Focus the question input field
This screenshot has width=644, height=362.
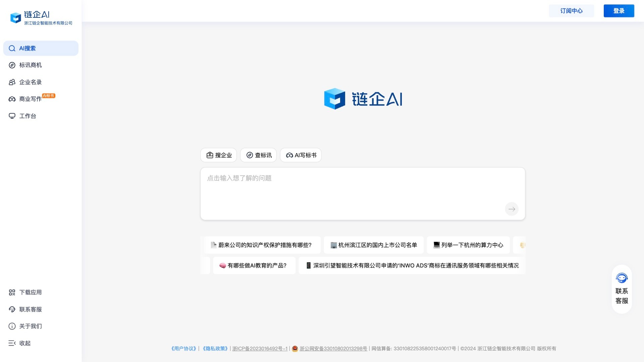363,188
